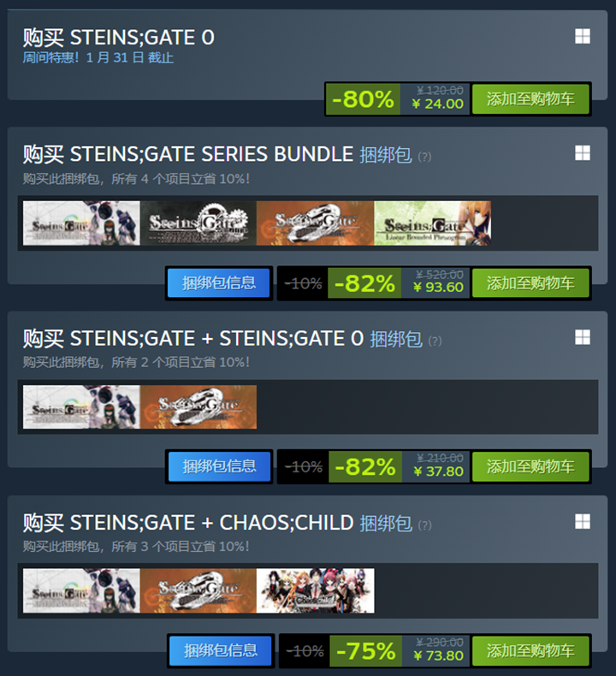The height and width of the screenshot is (676, 616).
Task: Click Windows icon on SERIES BUNDLE section
Action: tap(583, 153)
